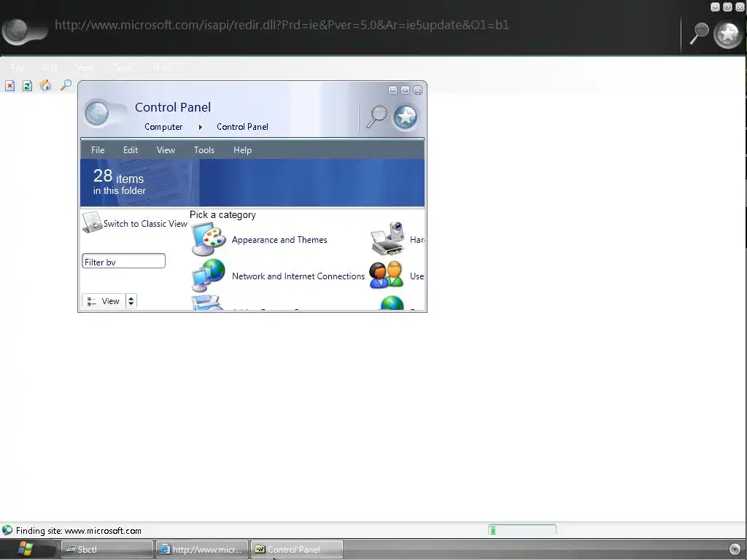Open Appearance and Themes palette icon
This screenshot has height=560, width=747.
(209, 239)
